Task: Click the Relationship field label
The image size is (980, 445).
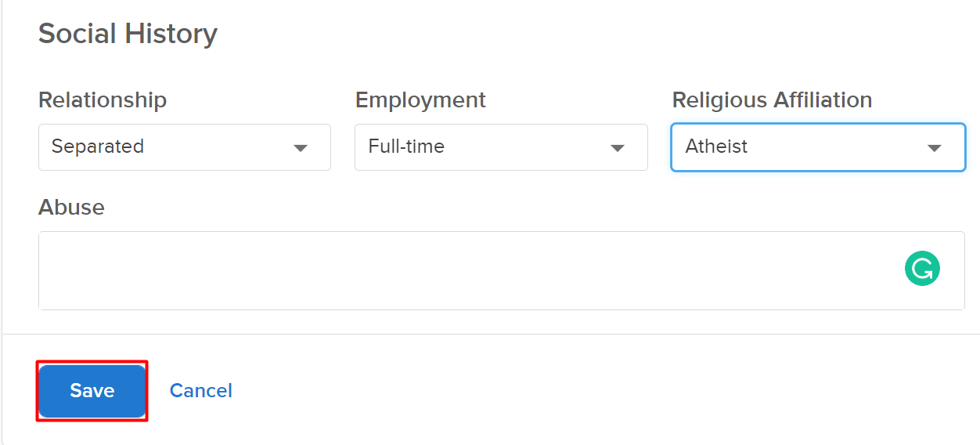Action: (x=103, y=100)
